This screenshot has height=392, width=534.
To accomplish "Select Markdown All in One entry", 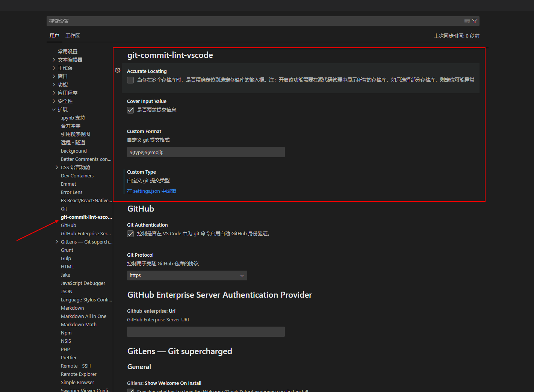I will pyautogui.click(x=83, y=316).
